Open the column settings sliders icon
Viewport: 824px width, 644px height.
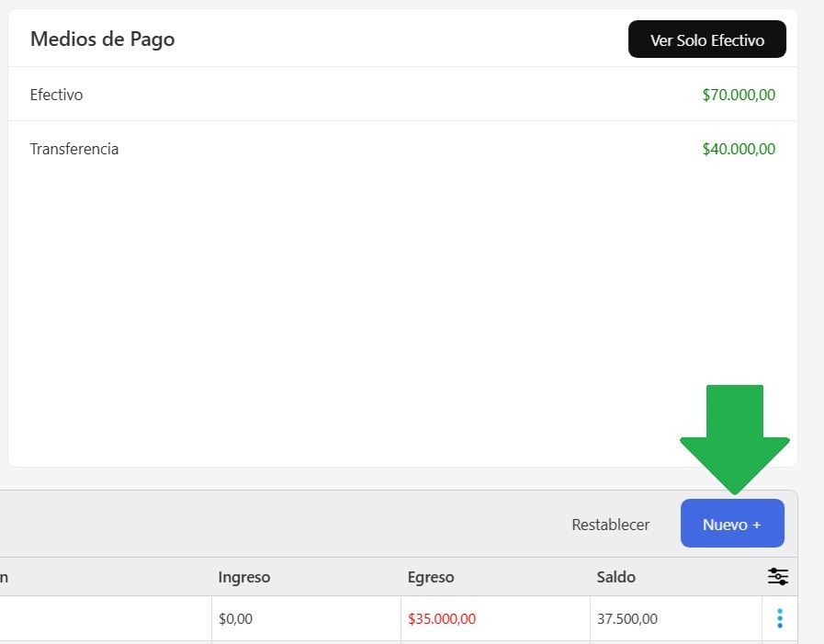[x=778, y=577]
